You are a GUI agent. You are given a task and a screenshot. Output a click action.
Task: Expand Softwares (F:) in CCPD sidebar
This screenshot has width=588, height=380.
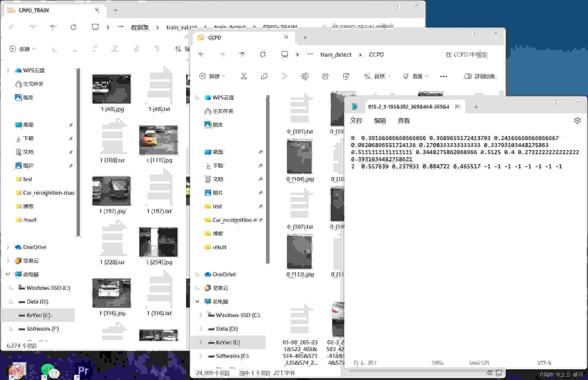pyautogui.click(x=201, y=356)
